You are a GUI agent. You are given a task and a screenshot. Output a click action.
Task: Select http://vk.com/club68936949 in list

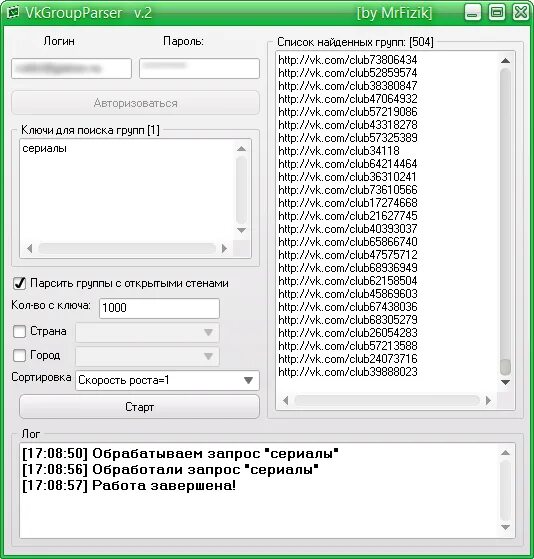348,268
